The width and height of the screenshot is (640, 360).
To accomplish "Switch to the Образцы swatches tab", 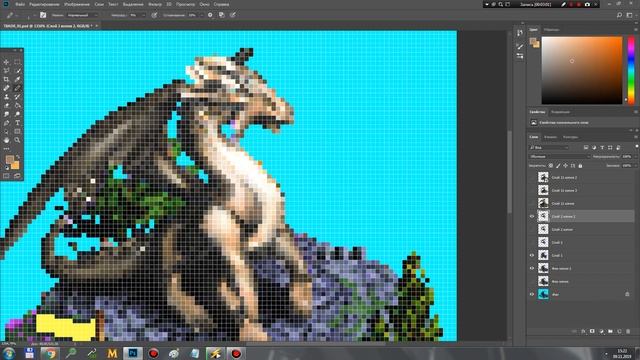I will [551, 30].
